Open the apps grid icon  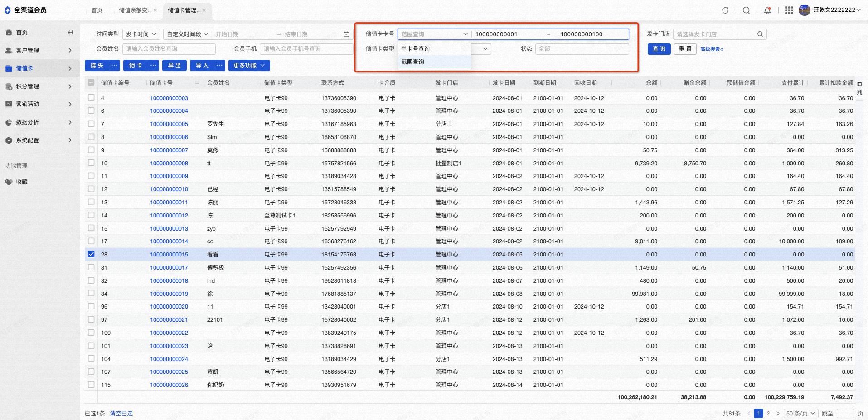tap(789, 10)
